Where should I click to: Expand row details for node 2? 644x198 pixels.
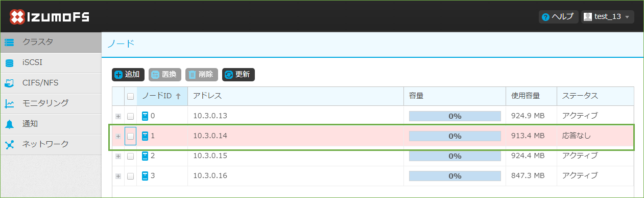(x=118, y=156)
